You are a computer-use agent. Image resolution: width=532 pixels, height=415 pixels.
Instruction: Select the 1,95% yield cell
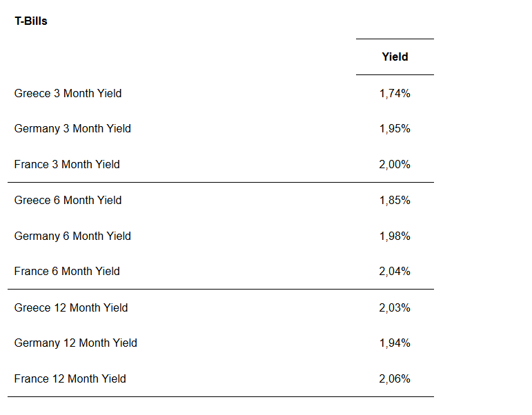pyautogui.click(x=395, y=129)
